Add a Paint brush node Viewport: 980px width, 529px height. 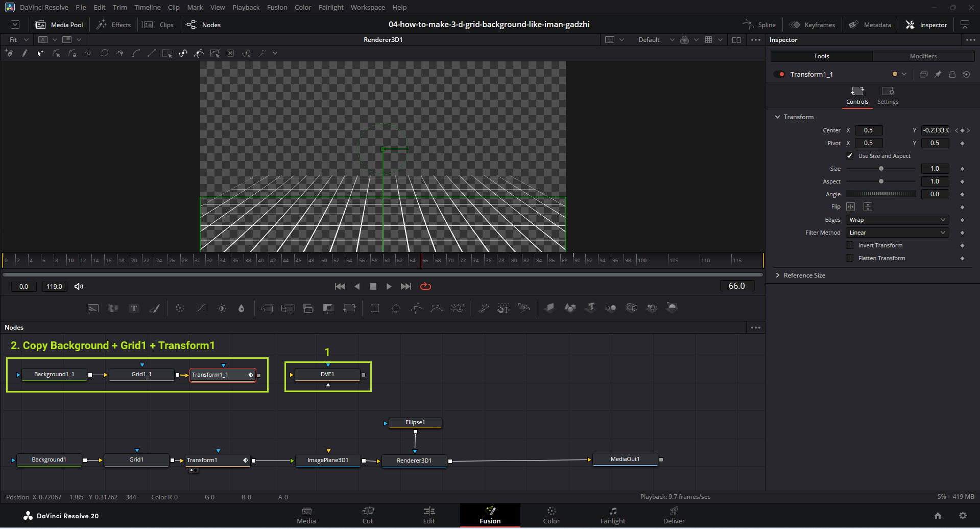click(154, 308)
